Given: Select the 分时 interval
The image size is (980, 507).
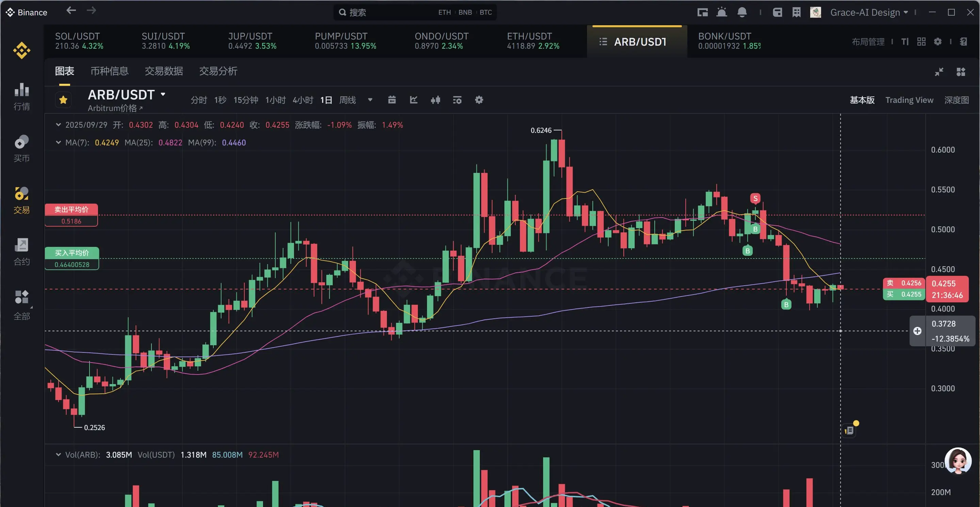Looking at the screenshot, I should click(199, 100).
